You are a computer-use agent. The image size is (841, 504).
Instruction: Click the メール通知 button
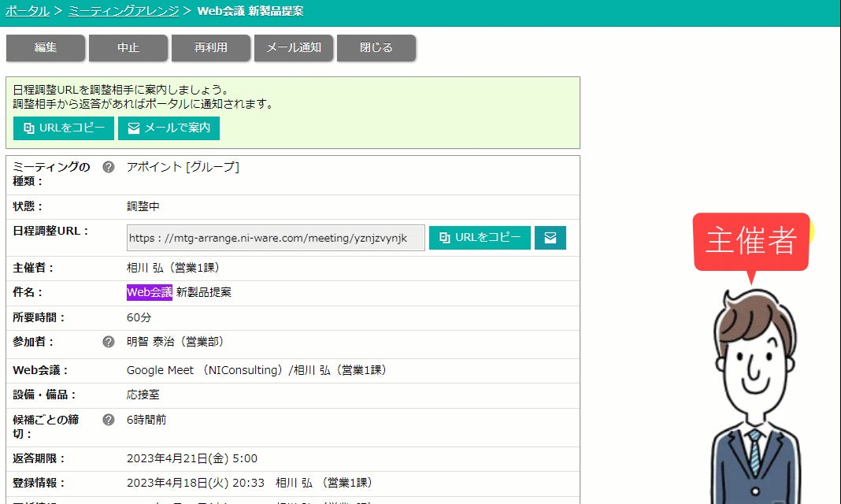pos(294,48)
